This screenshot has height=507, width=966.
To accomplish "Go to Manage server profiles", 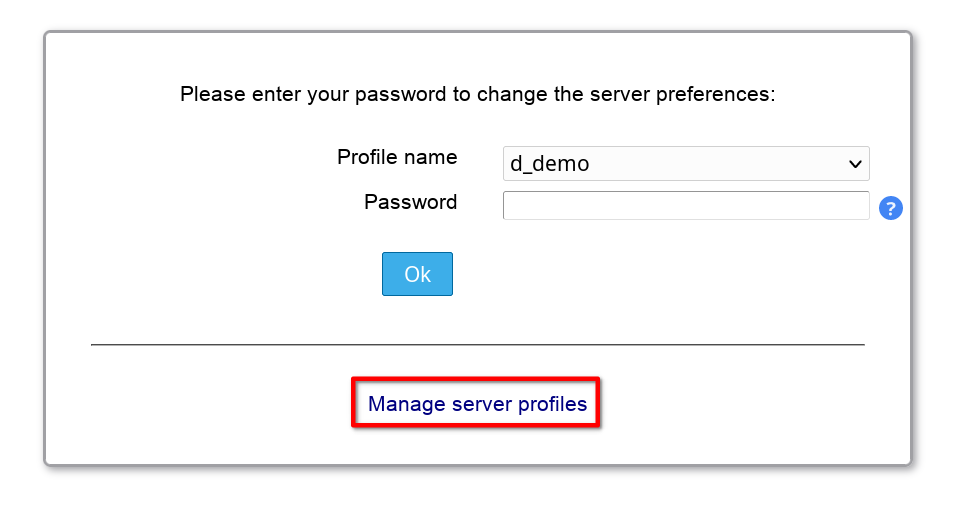I will [x=476, y=405].
